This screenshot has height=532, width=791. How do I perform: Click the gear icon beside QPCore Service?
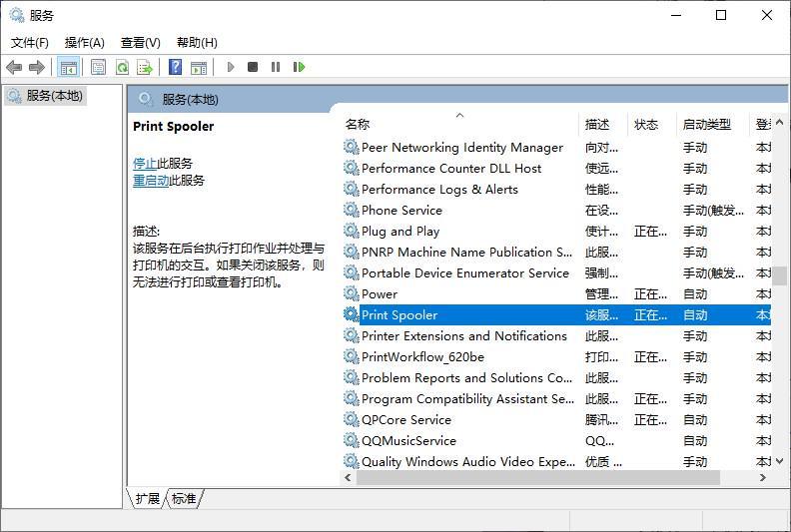352,419
